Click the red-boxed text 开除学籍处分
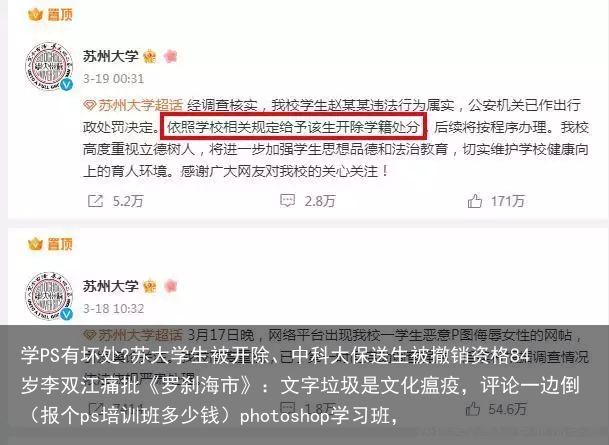Image resolution: width=609 pixels, height=445 pixels. [x=378, y=127]
